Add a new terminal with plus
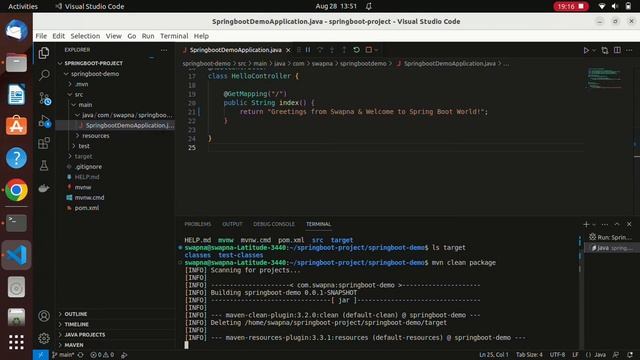Screen dimensions: 640x360 586,224
